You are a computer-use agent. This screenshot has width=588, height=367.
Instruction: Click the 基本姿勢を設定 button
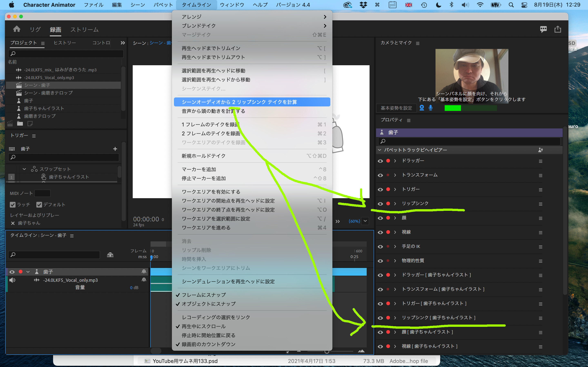(396, 108)
